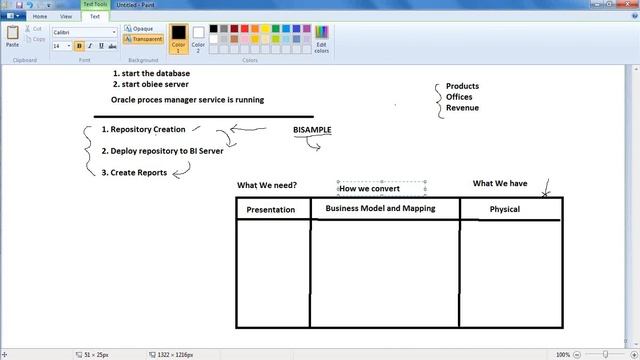
Task: Open the Edit colors dialog
Action: [x=322, y=39]
